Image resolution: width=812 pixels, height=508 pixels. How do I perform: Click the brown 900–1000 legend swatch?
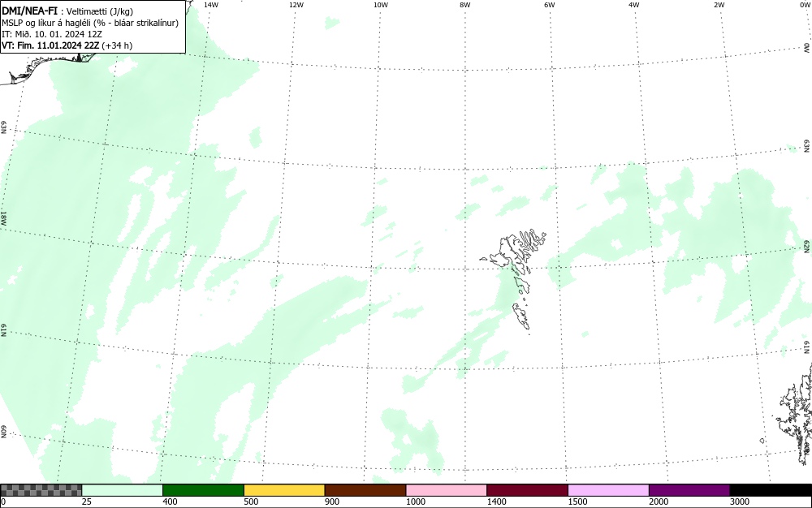365,490
